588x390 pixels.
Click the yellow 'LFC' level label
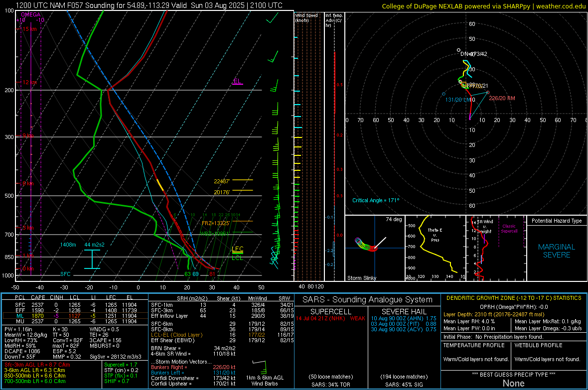point(237,249)
